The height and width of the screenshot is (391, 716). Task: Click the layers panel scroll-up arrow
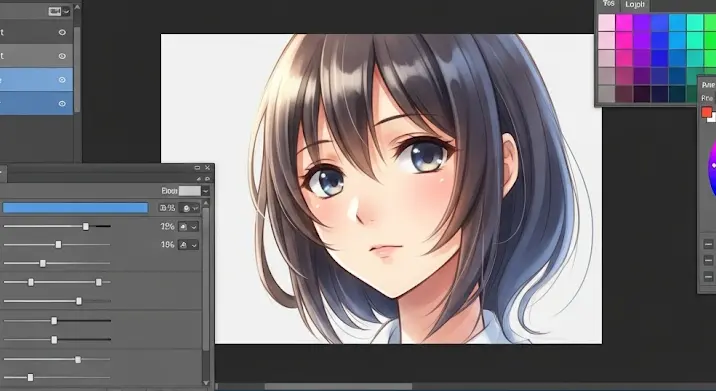tap(77, 8)
